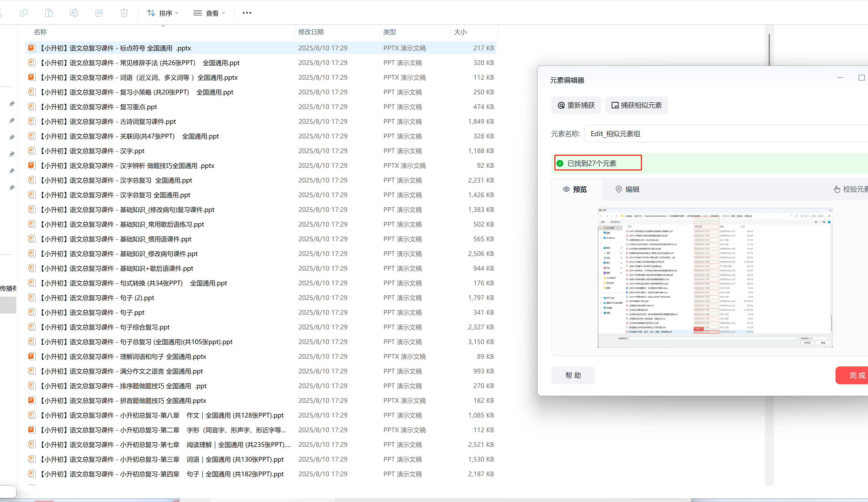Open the 排序 sort dropdown
Screen dimensions: 868x502
tap(163, 13)
